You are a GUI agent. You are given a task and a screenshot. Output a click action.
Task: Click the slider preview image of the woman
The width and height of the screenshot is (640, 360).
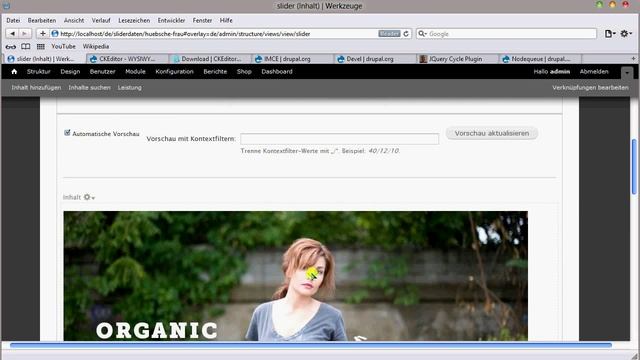(x=296, y=276)
